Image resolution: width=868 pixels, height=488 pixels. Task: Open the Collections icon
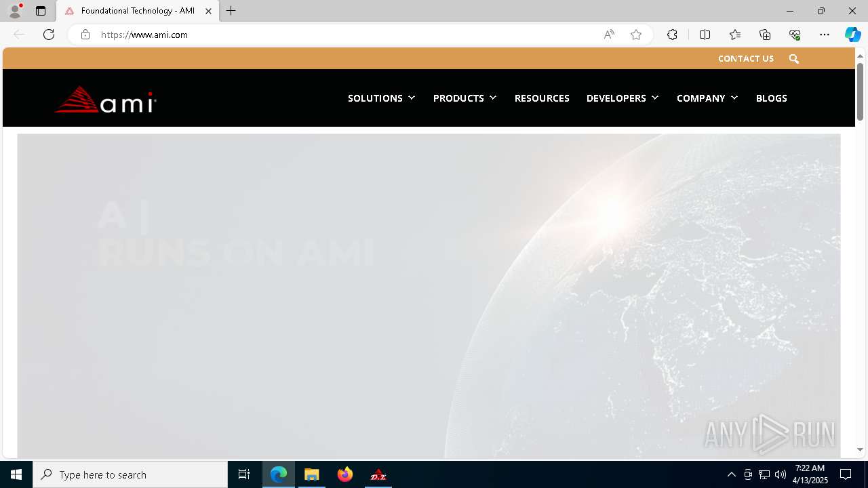tap(765, 35)
